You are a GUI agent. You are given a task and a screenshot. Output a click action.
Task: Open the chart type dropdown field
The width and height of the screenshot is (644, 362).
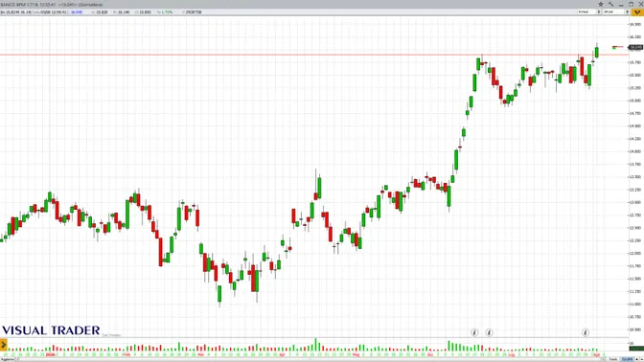coord(586,11)
